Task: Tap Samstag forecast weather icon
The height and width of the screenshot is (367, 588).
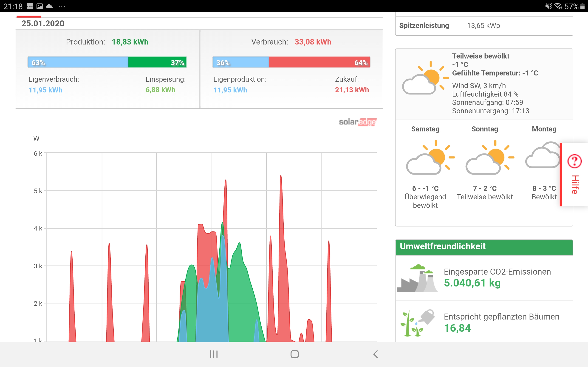Action: coord(430,158)
